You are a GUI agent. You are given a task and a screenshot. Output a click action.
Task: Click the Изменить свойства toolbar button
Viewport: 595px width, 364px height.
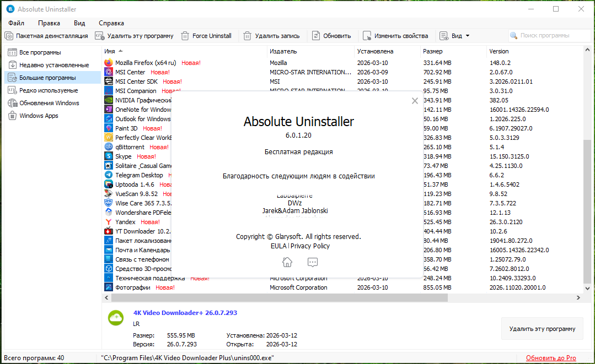tap(395, 36)
